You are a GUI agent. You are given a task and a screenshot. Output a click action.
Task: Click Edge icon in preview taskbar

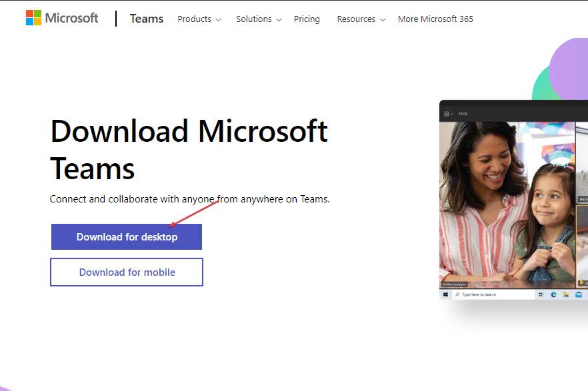click(553, 294)
